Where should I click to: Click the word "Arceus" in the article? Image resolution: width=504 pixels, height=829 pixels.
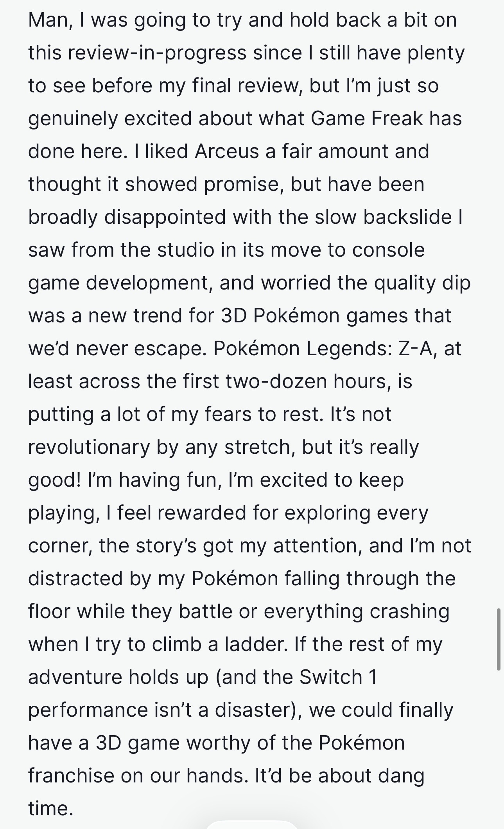(227, 151)
